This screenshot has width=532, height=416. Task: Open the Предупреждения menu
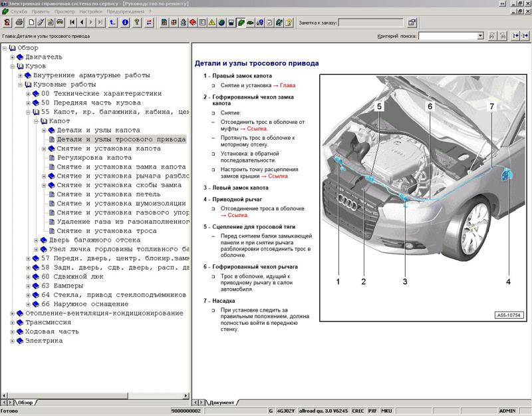point(126,11)
